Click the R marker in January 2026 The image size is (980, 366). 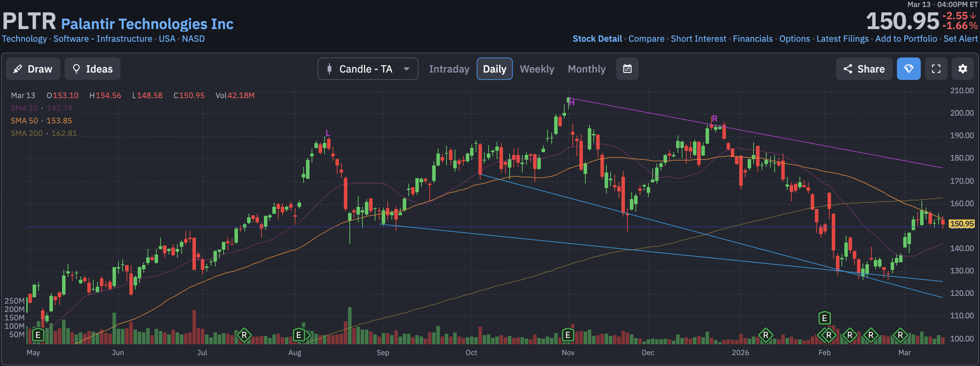[x=765, y=335]
